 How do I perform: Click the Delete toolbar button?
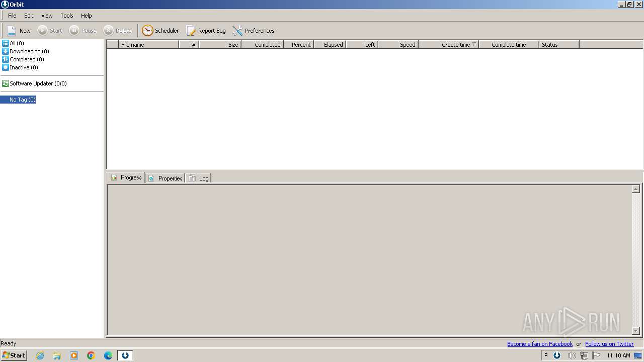pyautogui.click(x=117, y=31)
